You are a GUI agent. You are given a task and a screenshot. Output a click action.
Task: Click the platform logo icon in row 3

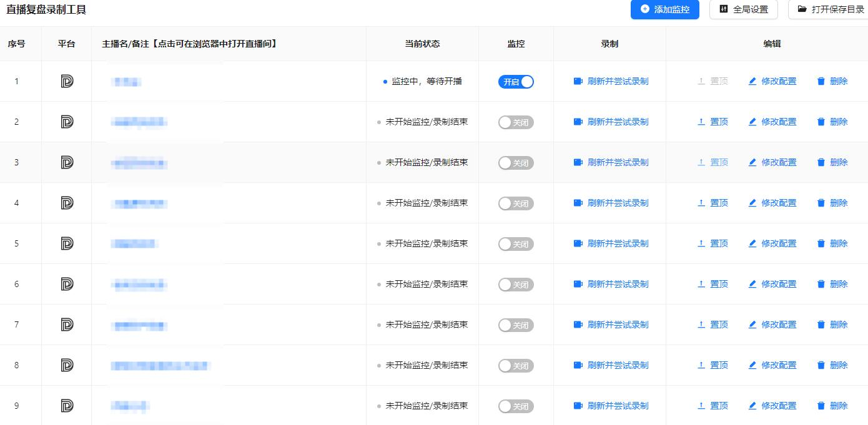(67, 162)
